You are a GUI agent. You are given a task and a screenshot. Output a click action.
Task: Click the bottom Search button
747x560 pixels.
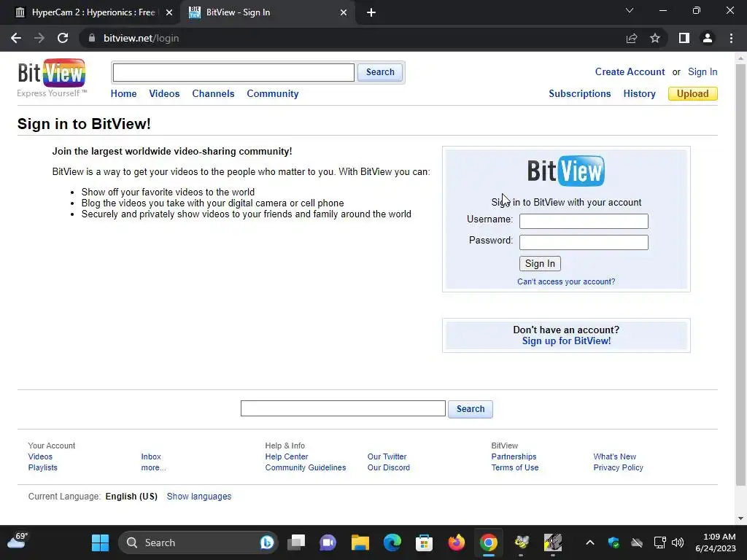[471, 409]
